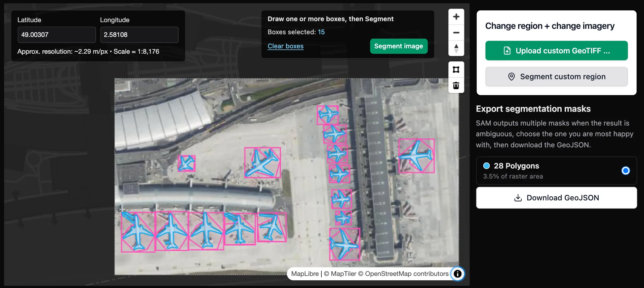
Task: Zoom in on the map
Action: (x=456, y=17)
